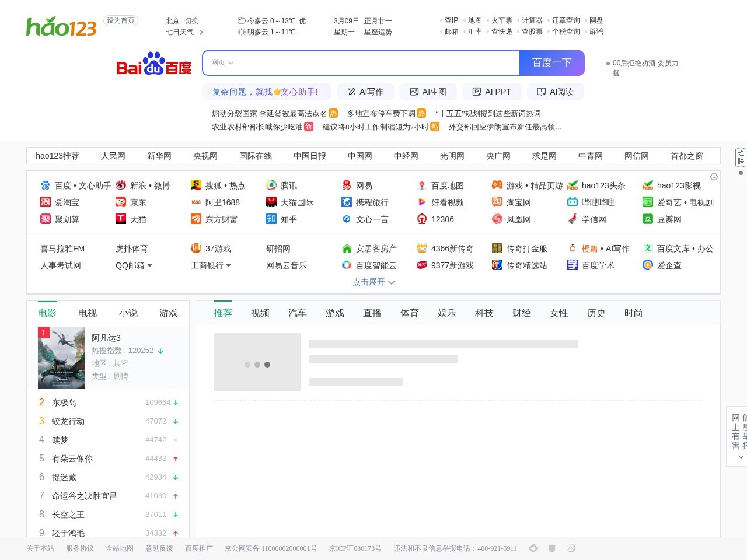This screenshot has height=560, width=747.
Task: Launch the AI PPT tool
Action: (x=492, y=92)
